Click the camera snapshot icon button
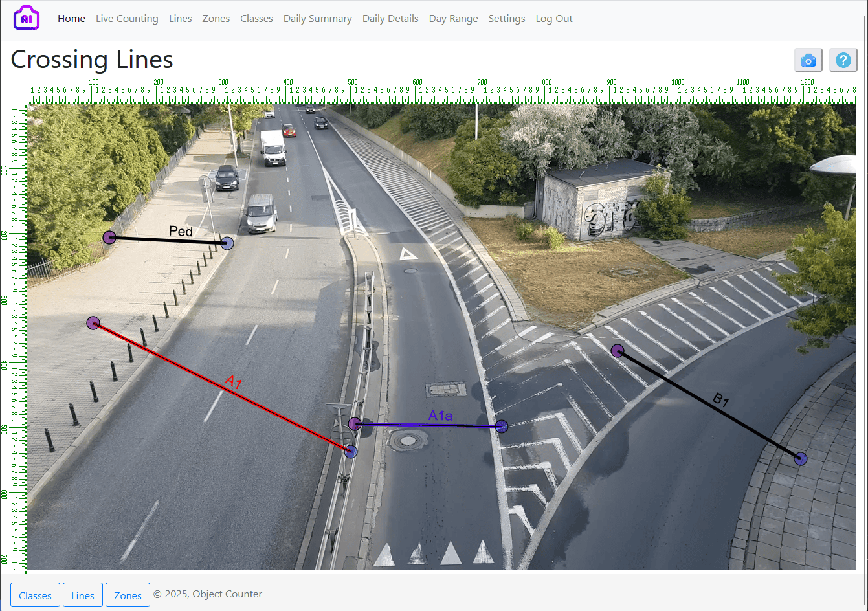 point(808,60)
